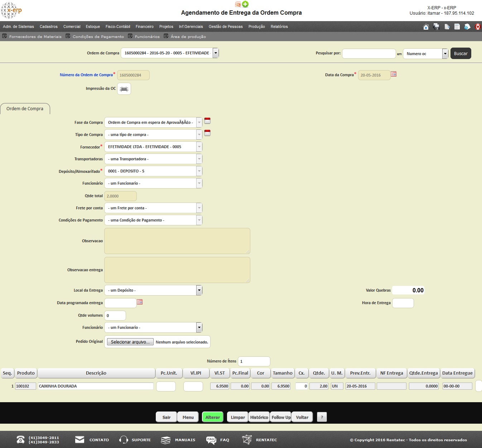482x448 pixels.
Task: Click the Pesquisar por search field
Action: point(369,54)
